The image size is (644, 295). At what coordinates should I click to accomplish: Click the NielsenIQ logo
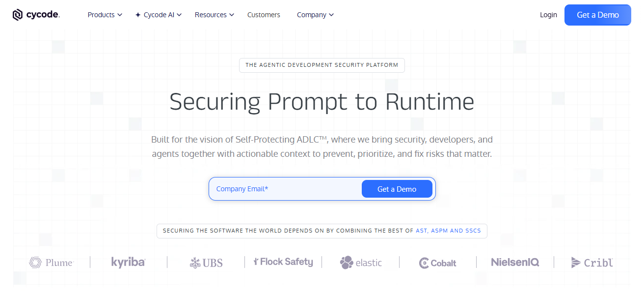point(515,262)
